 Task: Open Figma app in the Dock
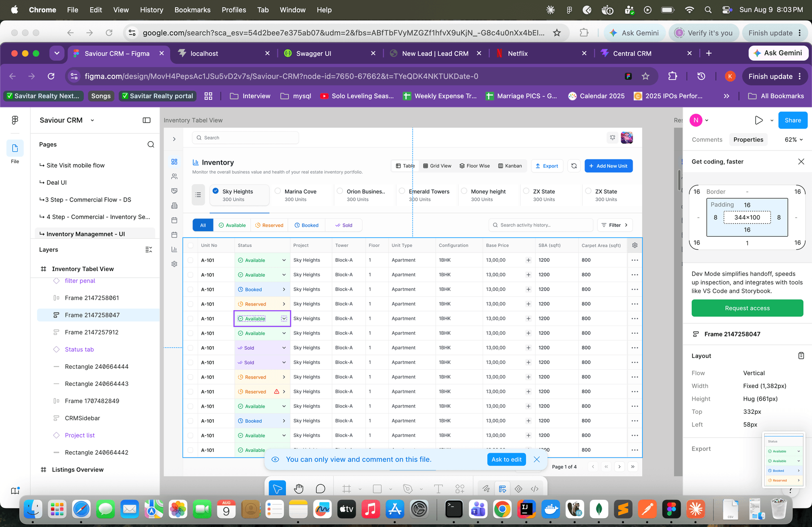click(671, 509)
